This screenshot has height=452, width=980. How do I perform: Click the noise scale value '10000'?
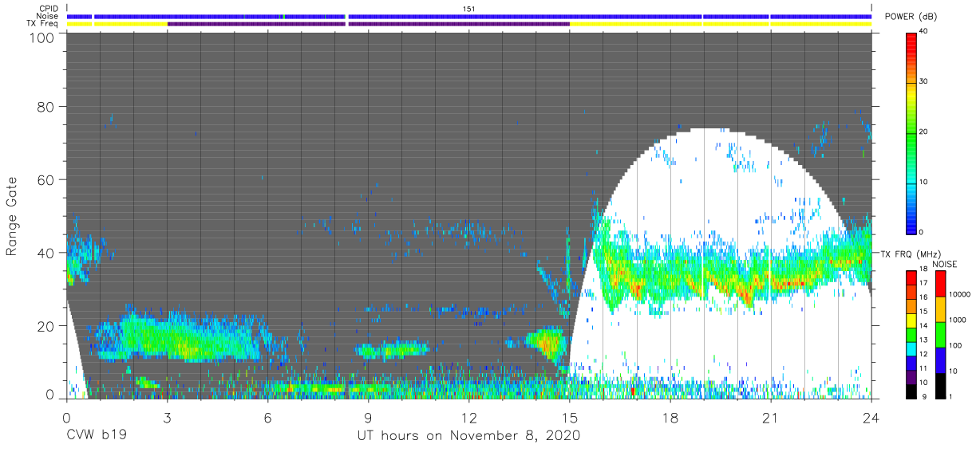click(959, 295)
